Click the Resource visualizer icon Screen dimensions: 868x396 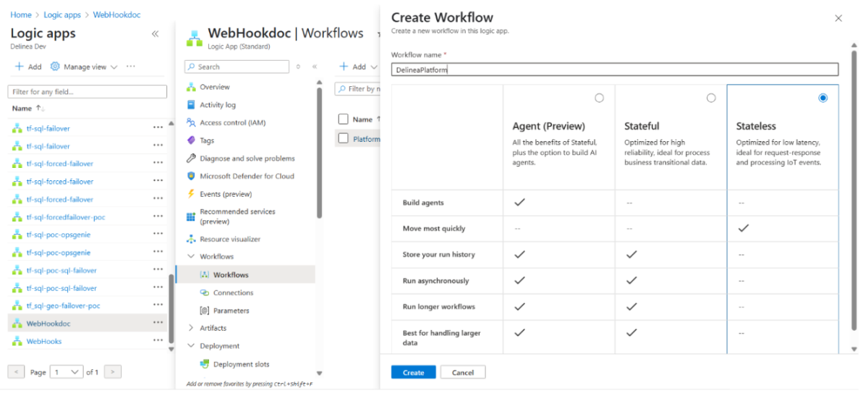coord(191,239)
